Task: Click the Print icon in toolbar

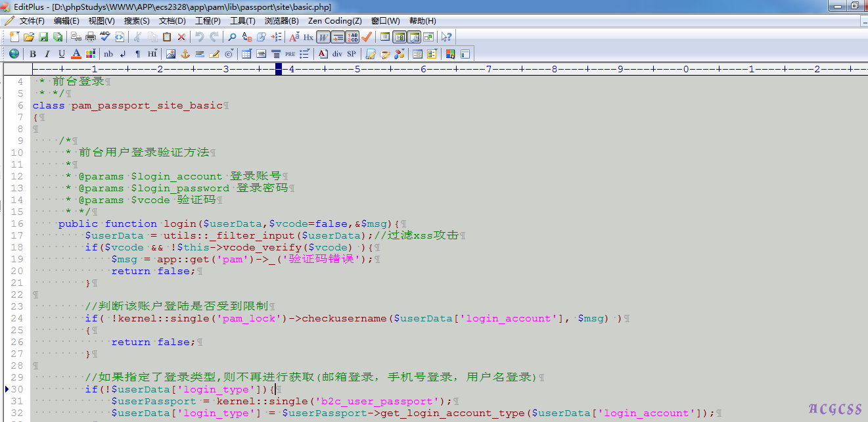Action: [x=91, y=37]
